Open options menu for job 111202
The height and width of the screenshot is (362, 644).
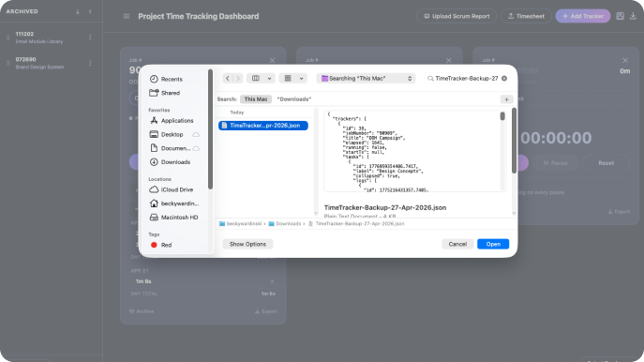click(90, 38)
